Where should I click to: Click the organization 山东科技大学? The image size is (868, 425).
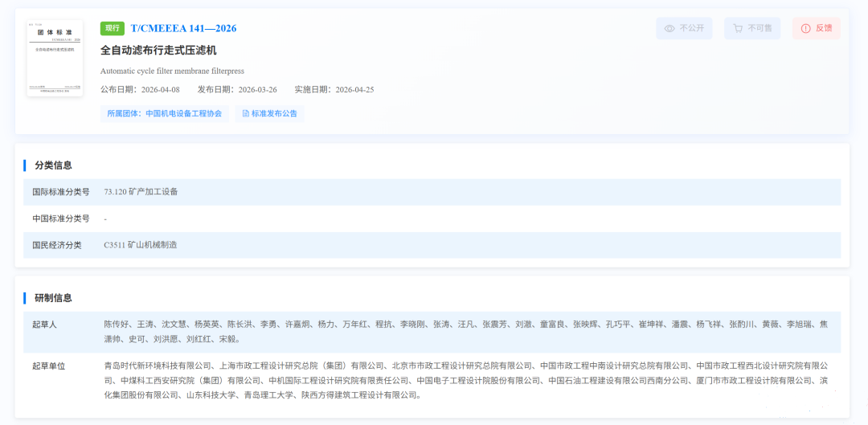212,395
